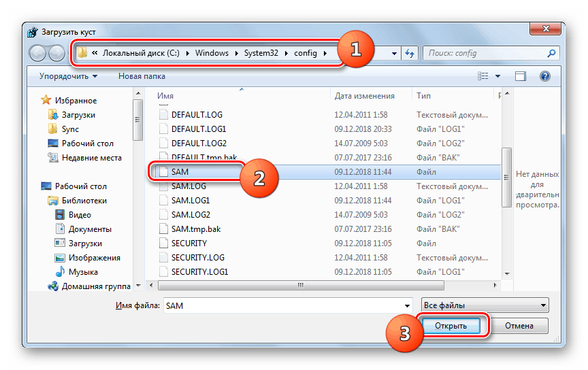Click the Избранное star icon

[x=46, y=100]
